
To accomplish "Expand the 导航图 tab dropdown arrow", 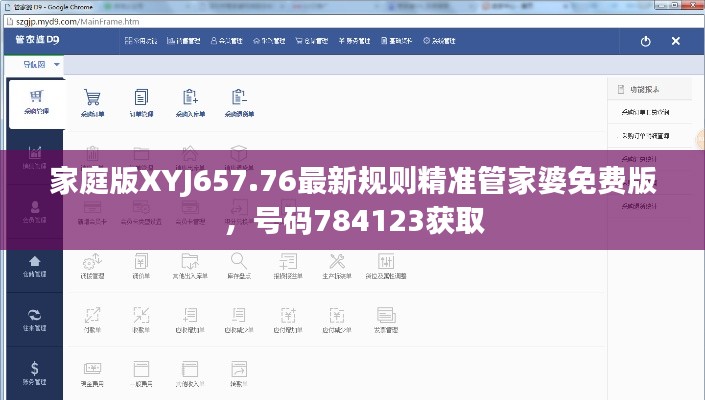I will (57, 64).
